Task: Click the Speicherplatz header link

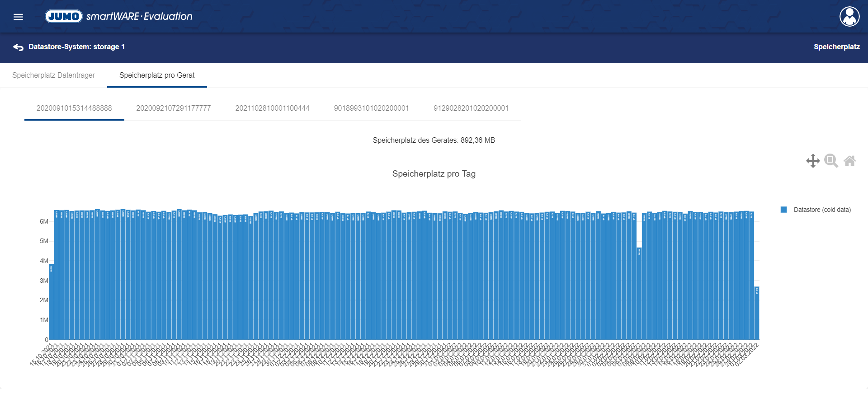Action: click(836, 47)
